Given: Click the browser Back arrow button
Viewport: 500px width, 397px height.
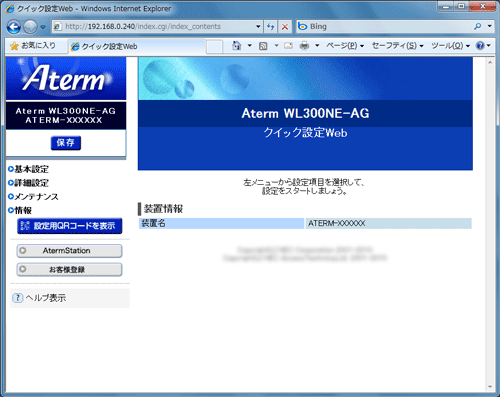Looking at the screenshot, I should tap(14, 27).
